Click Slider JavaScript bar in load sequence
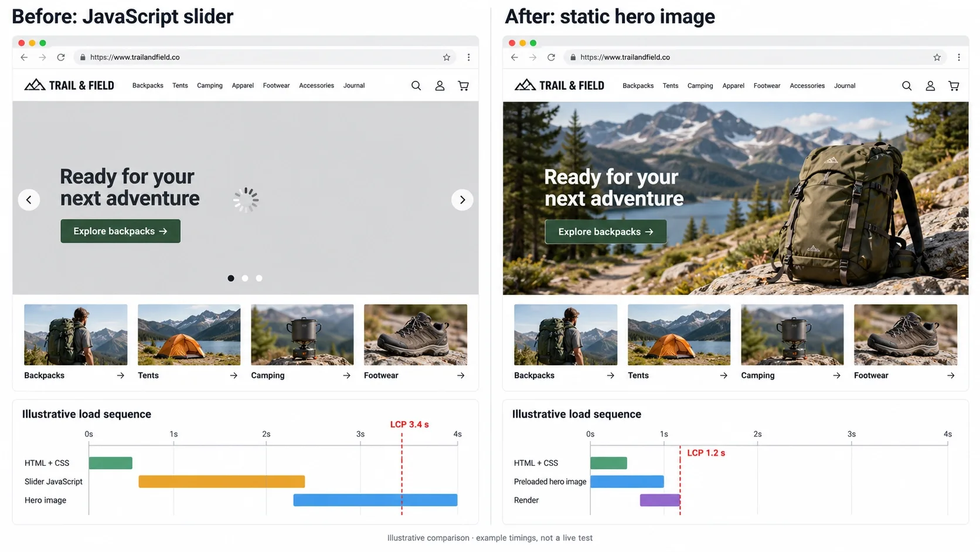This screenshot has width=980, height=552. [222, 482]
